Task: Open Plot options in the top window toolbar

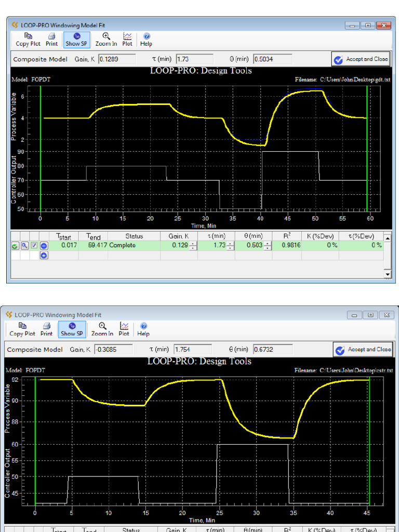Action: (x=127, y=39)
